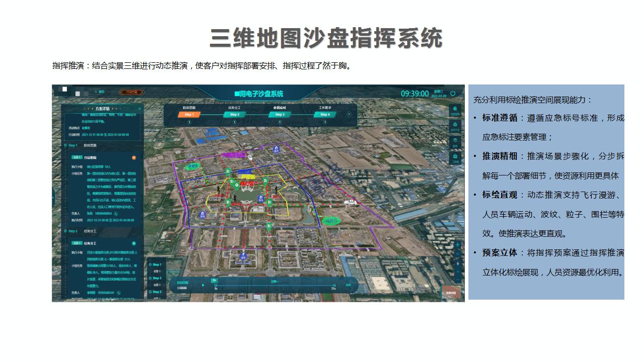Viewport: 644px width, 362px height.
Task: Click the top icon in right toolbar
Action: [x=455, y=110]
